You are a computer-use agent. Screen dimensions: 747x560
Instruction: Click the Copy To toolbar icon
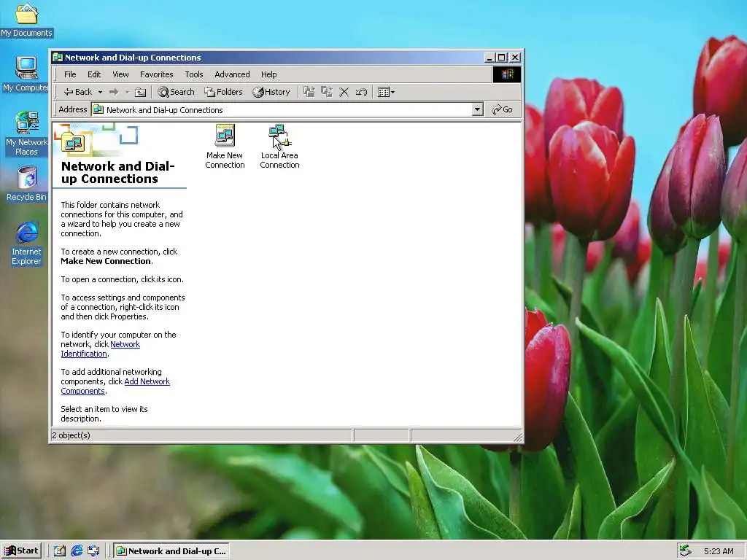(x=327, y=92)
